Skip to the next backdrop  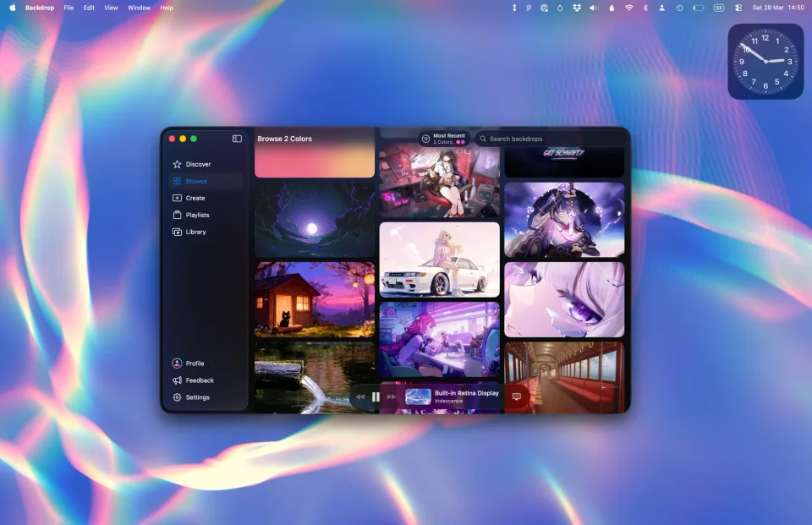(x=392, y=397)
